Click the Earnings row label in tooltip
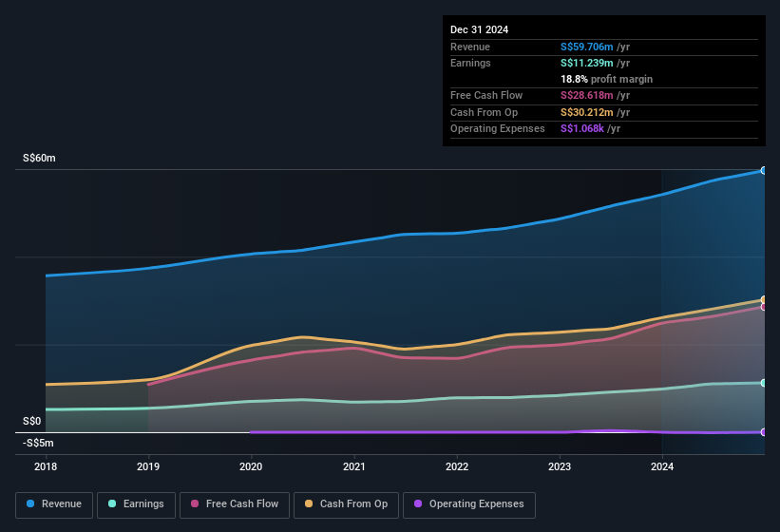The height and width of the screenshot is (532, 780). tap(470, 63)
